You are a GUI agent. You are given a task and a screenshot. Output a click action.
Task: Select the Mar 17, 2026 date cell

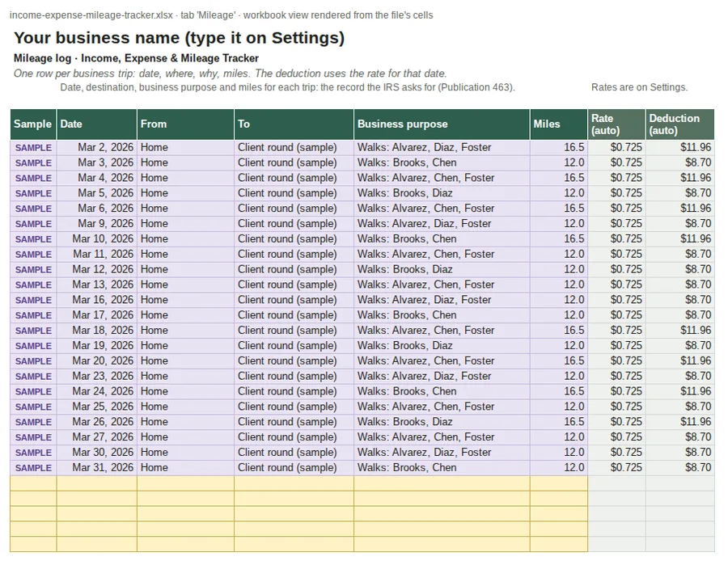coord(96,315)
